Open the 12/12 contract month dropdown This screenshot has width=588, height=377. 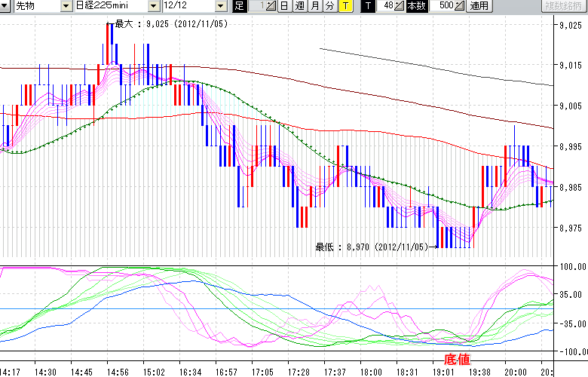click(220, 6)
